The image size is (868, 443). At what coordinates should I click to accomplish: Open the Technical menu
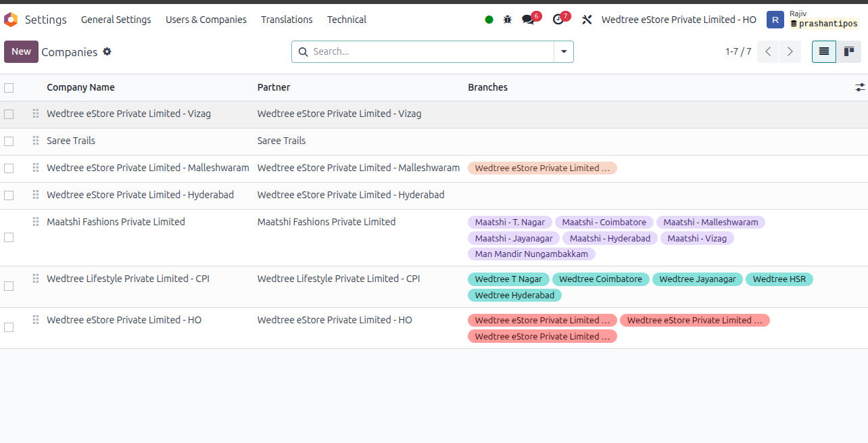(347, 20)
